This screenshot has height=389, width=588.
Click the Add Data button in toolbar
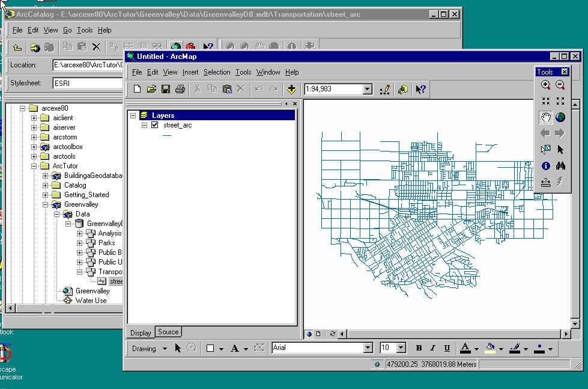[291, 90]
